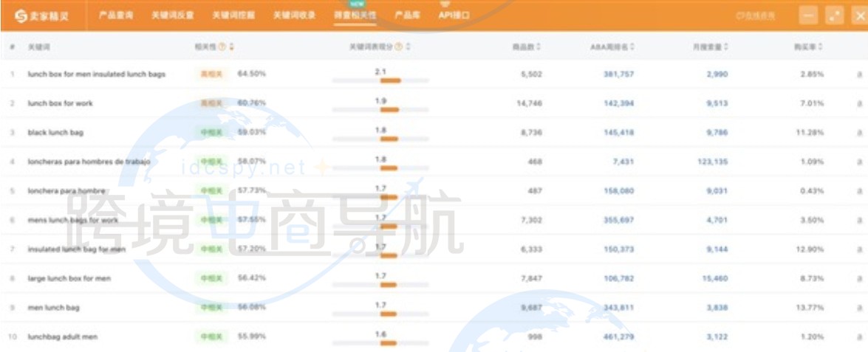The height and width of the screenshot is (352, 868).
Task: Sort by 商品数 using its sort arrows
Action: click(539, 47)
